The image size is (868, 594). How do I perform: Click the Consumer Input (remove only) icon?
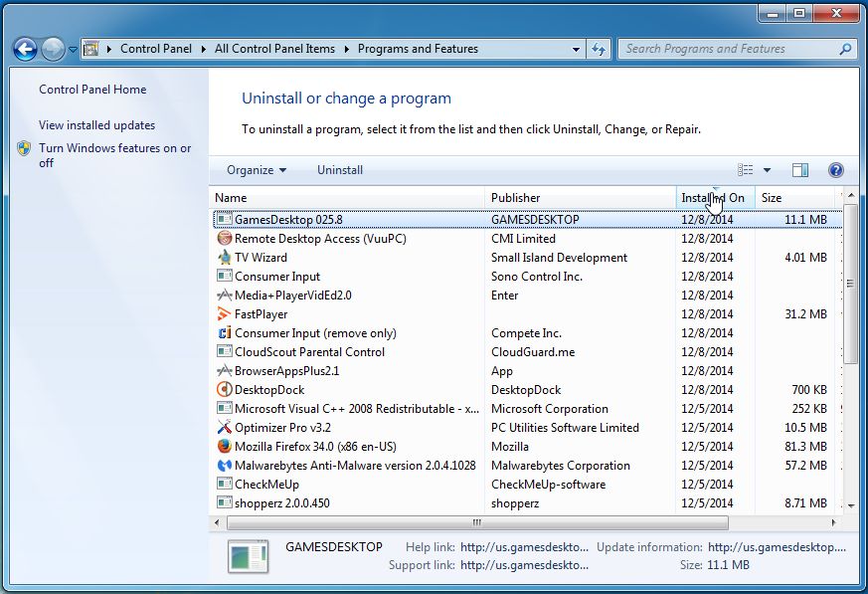pos(224,332)
